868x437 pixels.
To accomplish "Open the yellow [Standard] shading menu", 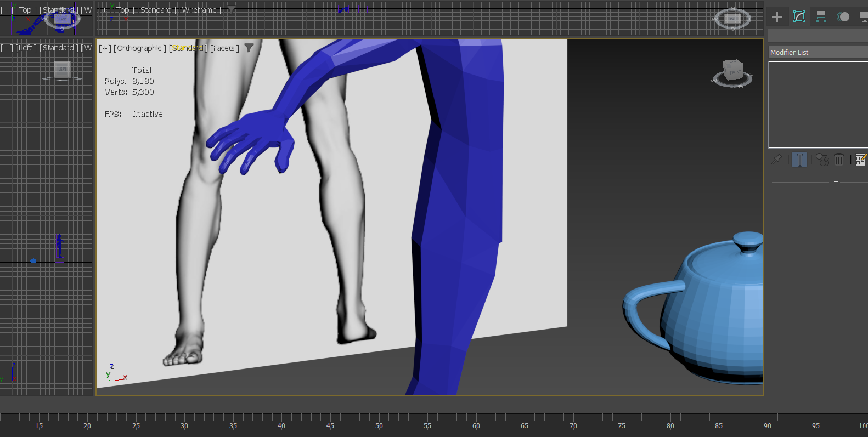I will 188,48.
